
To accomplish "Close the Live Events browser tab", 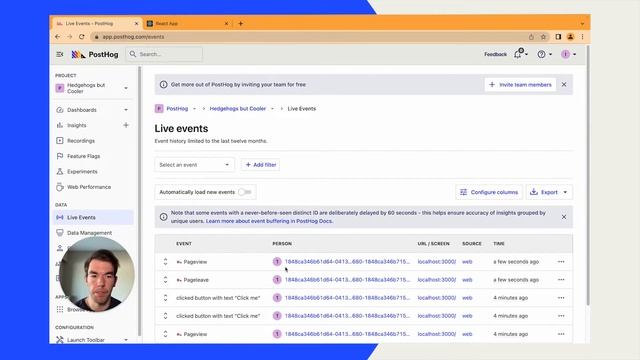I will [x=136, y=24].
